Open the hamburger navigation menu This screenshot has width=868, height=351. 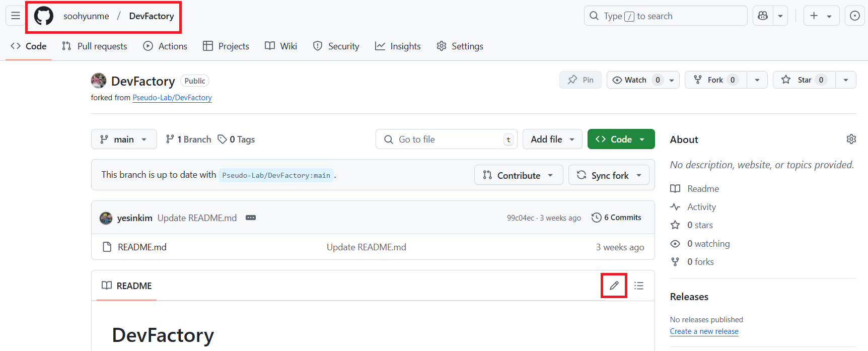pyautogui.click(x=16, y=16)
